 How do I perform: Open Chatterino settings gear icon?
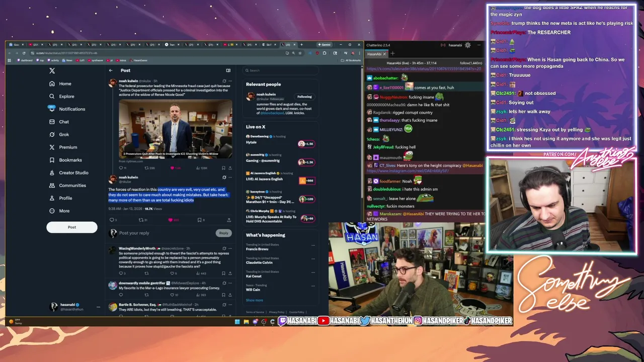[468, 45]
